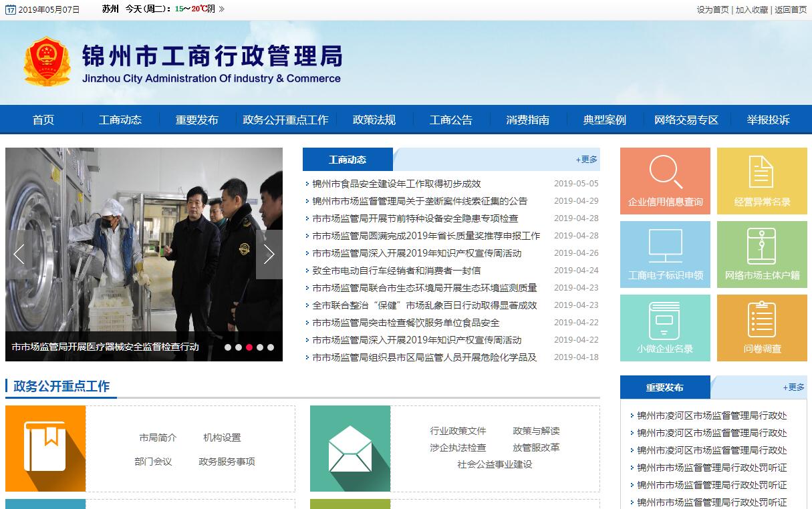
Task: Click the 小微企业名录 book icon
Action: tap(665, 321)
